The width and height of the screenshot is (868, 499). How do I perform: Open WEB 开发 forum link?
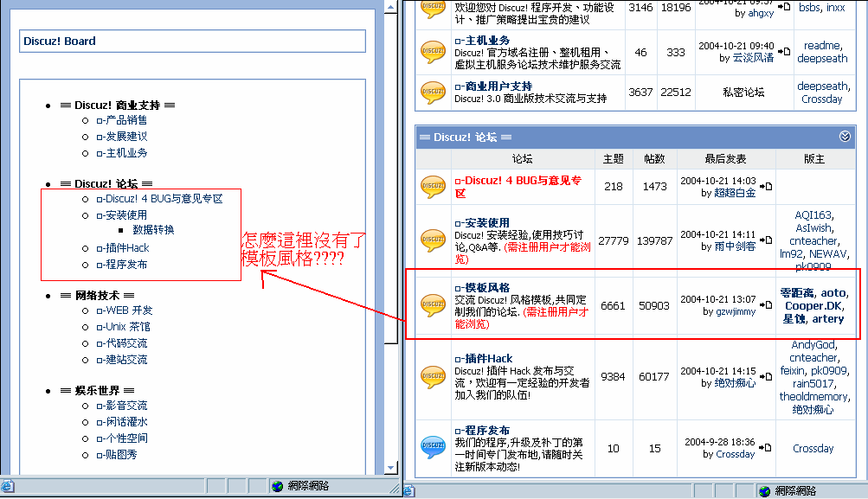tap(125, 310)
